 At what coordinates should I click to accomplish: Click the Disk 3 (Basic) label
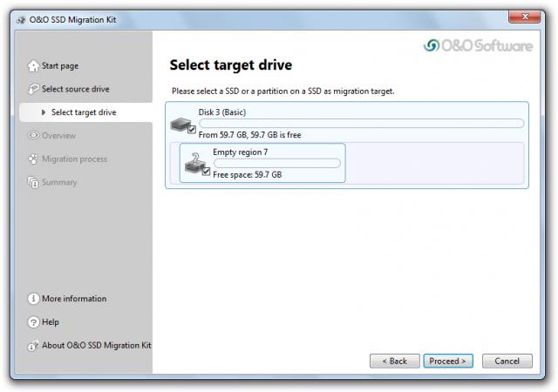coord(222,112)
